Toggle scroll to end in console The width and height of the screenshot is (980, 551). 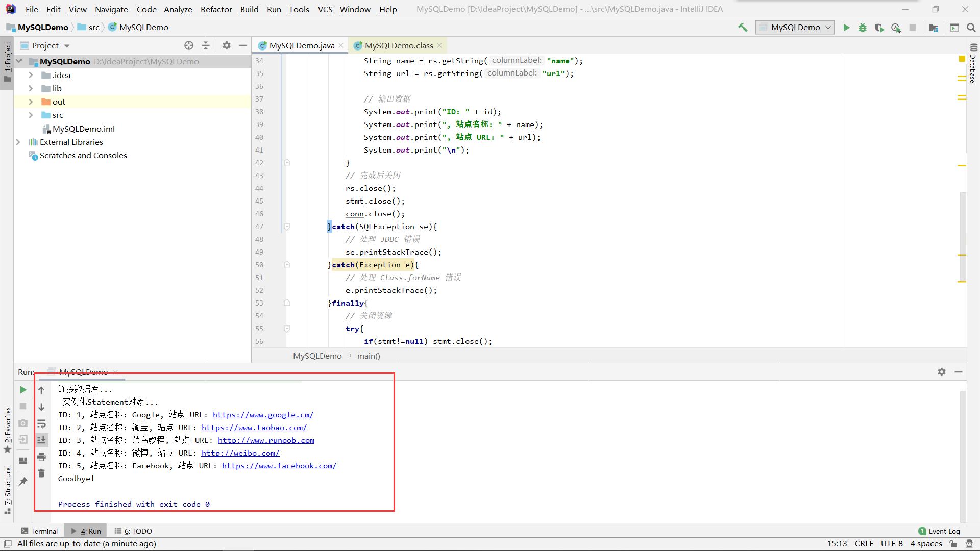pyautogui.click(x=41, y=440)
